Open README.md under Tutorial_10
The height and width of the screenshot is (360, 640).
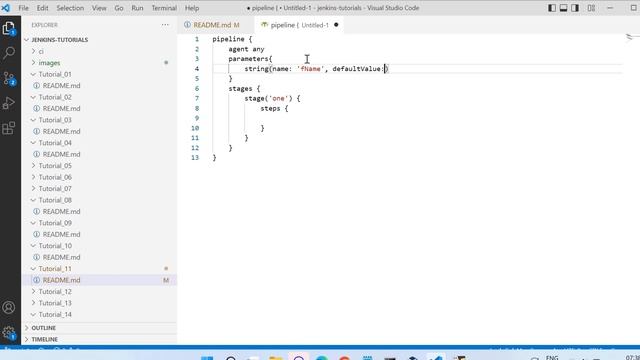100,257
